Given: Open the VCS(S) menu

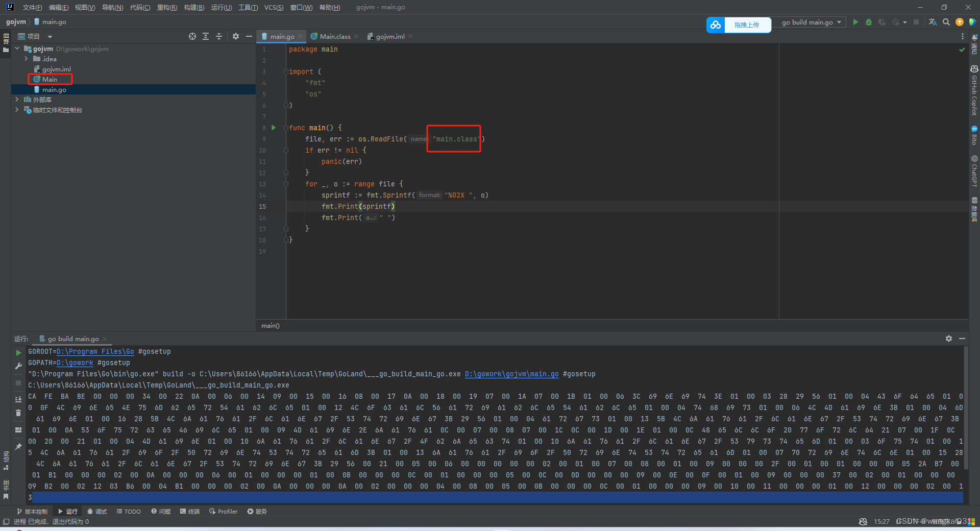Looking at the screenshot, I should (x=274, y=7).
